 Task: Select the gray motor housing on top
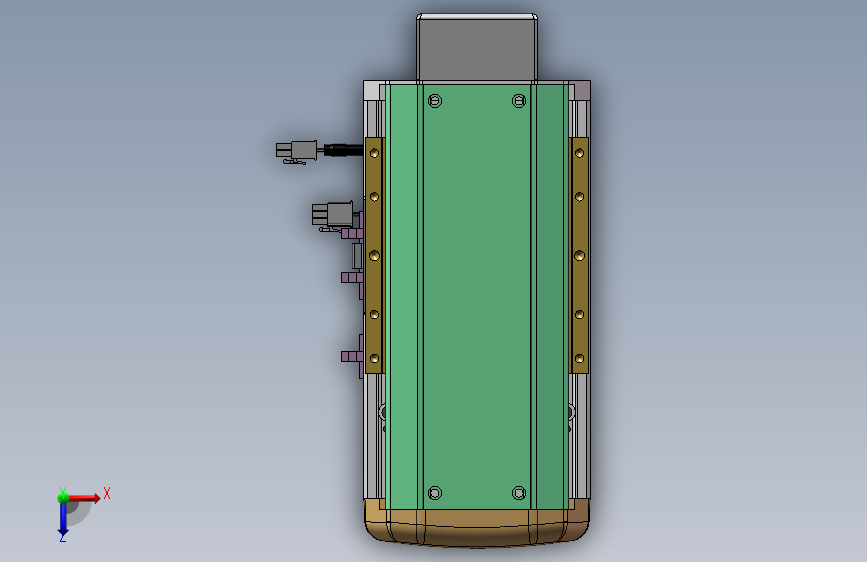pyautogui.click(x=477, y=48)
